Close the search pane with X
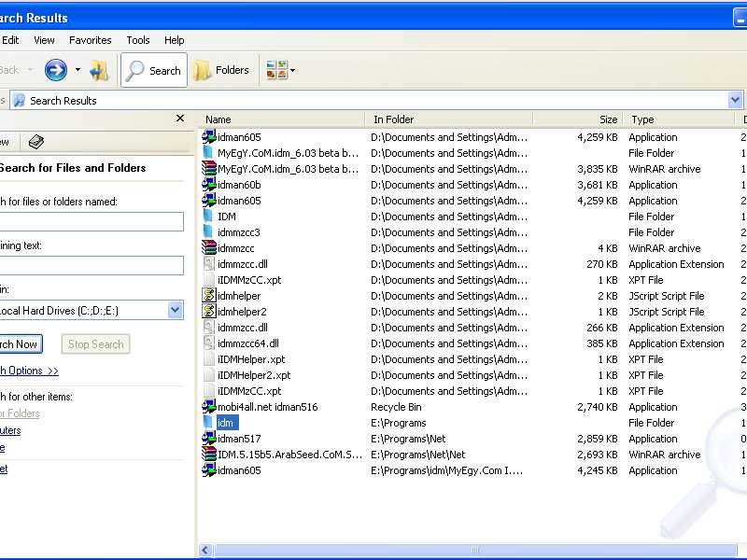The image size is (747, 560). pos(180,119)
